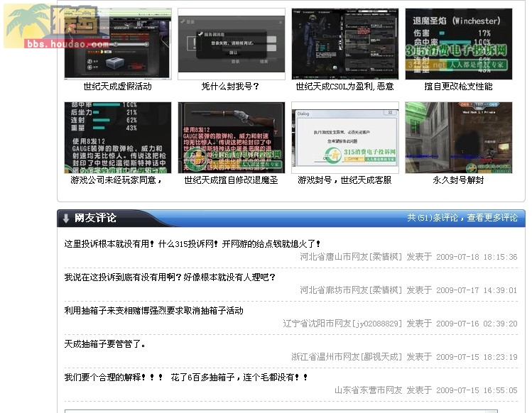Select comment 我们要个合理的解释
Screen dimensions: 532x413
click(x=186, y=378)
